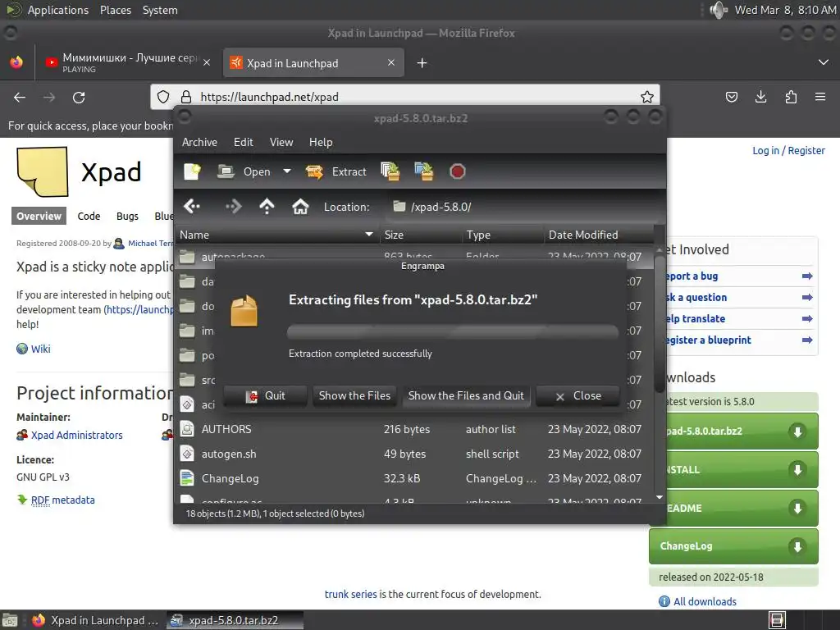Click the Location field showing /xpad-5.8.0/

coord(523,207)
